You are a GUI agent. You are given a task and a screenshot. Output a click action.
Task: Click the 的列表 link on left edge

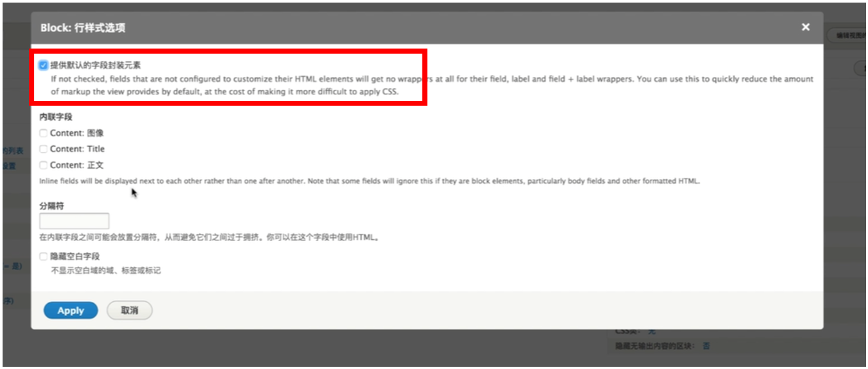13,151
